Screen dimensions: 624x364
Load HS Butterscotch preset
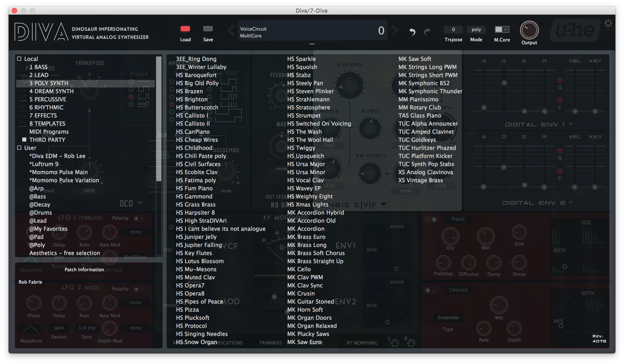coord(197,107)
